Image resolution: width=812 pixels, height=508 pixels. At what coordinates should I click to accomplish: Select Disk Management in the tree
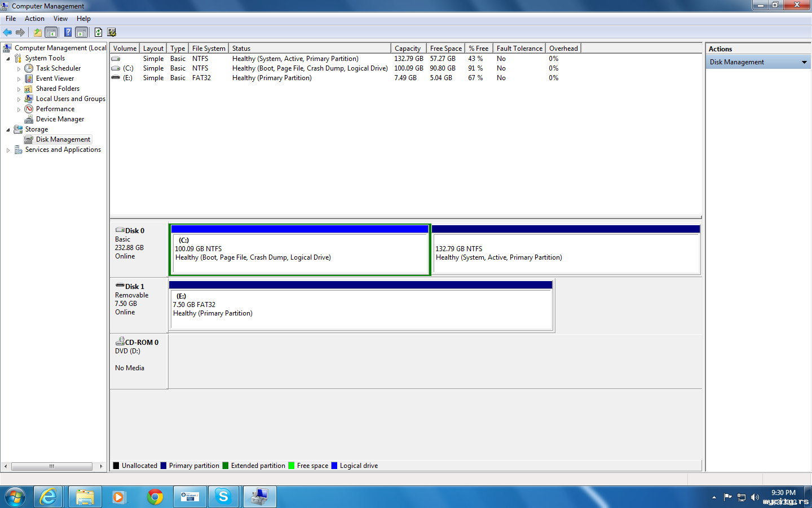[63, 139]
